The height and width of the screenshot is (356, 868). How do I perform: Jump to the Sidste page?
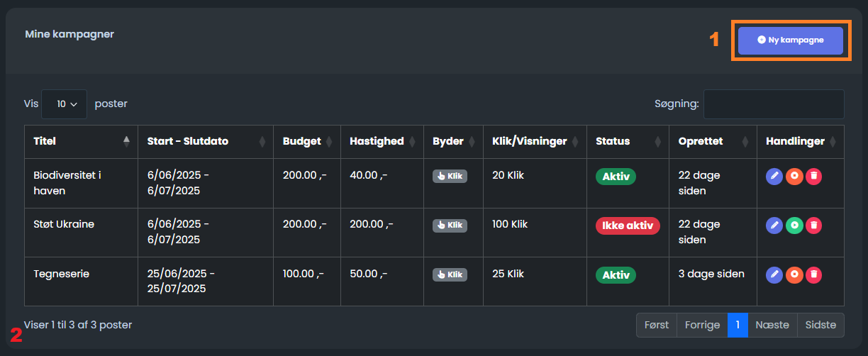click(820, 326)
